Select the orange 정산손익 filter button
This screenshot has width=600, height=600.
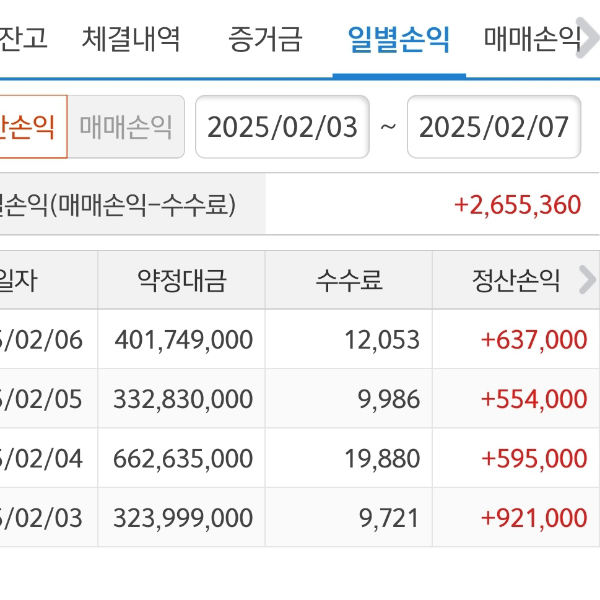point(30,127)
